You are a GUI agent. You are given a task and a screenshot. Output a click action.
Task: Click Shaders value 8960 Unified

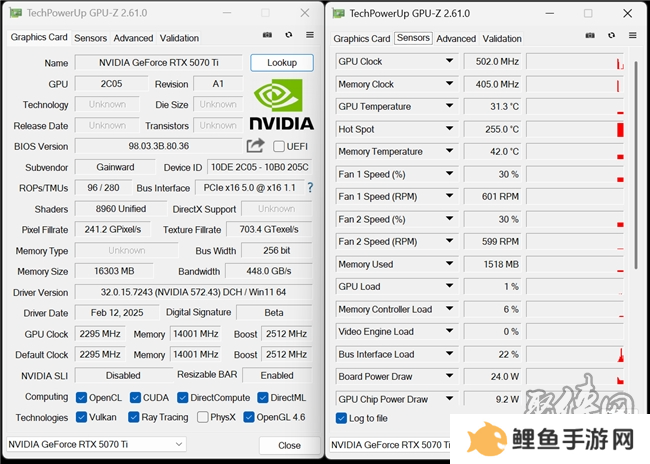point(121,209)
